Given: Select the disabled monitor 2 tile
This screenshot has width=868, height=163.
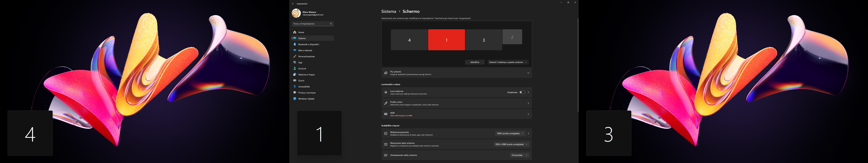Looking at the screenshot, I should point(512,37).
